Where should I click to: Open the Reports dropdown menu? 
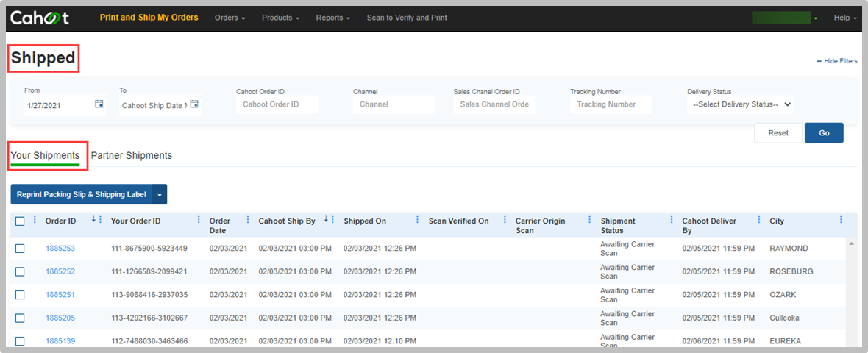click(x=333, y=18)
